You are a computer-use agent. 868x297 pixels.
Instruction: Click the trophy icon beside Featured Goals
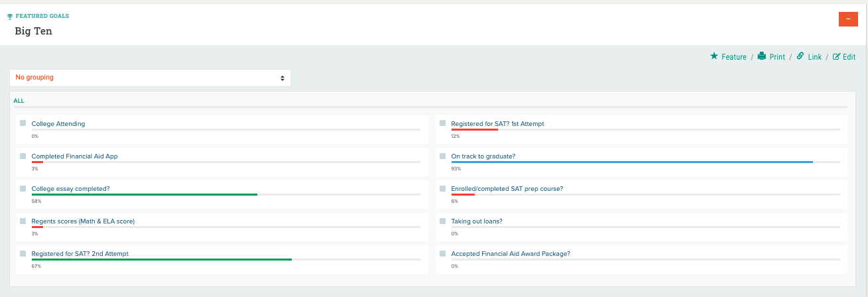click(x=10, y=16)
